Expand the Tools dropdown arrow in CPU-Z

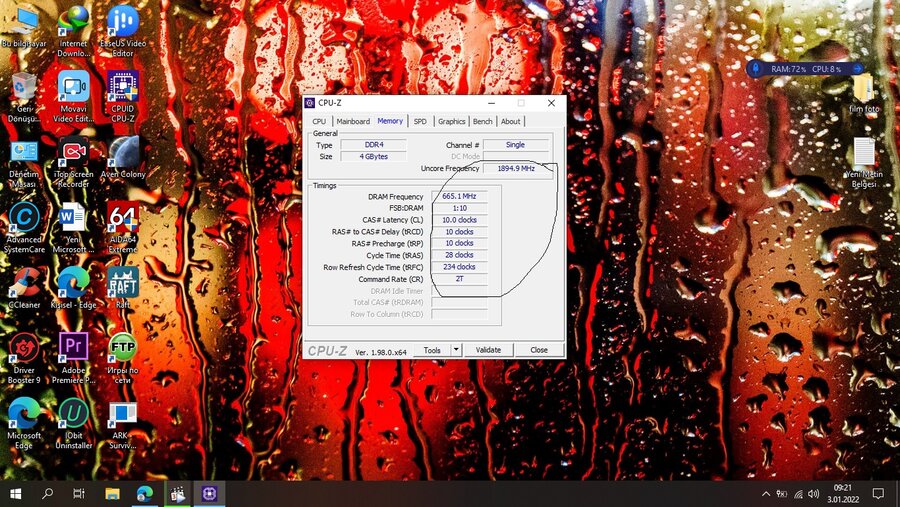[x=457, y=350]
